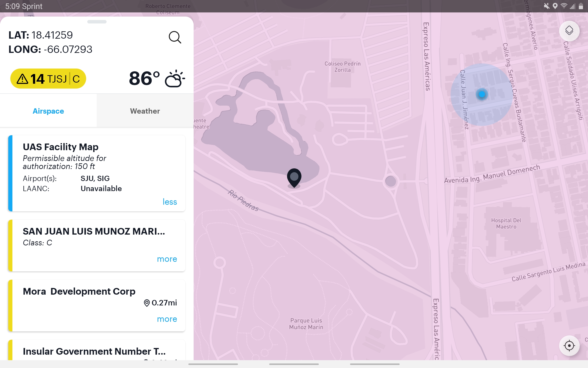Image resolution: width=588 pixels, height=368 pixels.
Task: Tap the blue current-location dot
Action: [482, 94]
